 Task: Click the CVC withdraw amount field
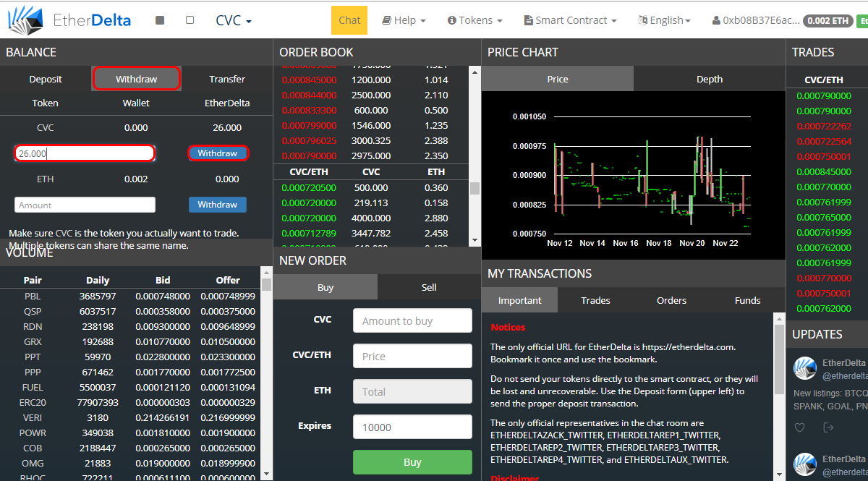tap(85, 153)
